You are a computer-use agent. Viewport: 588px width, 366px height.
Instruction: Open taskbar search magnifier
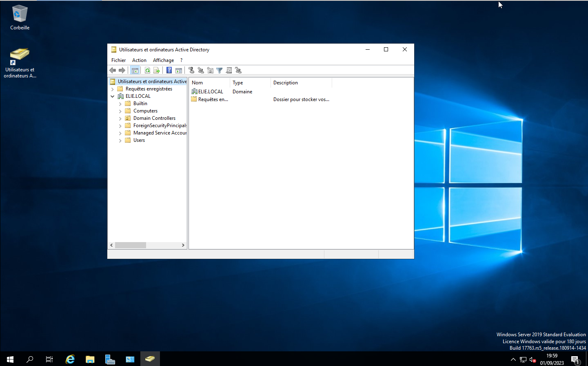[x=29, y=359]
